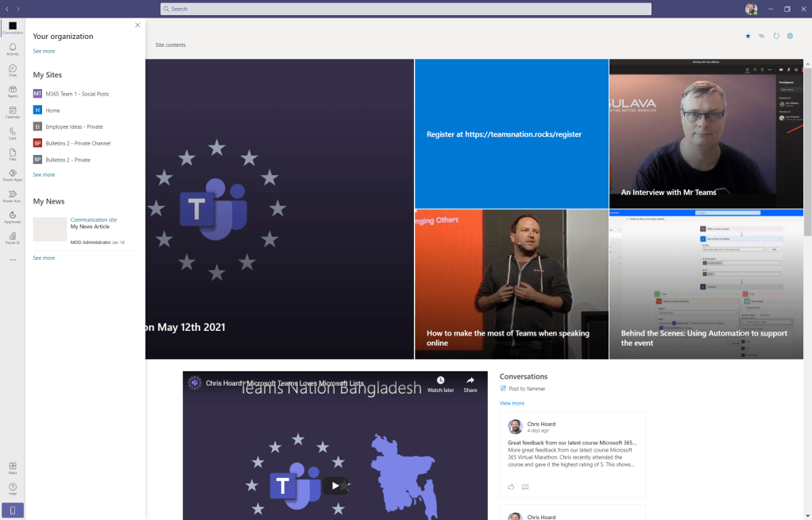
Task: Select the Teams tab in sidebar
Action: (x=13, y=91)
